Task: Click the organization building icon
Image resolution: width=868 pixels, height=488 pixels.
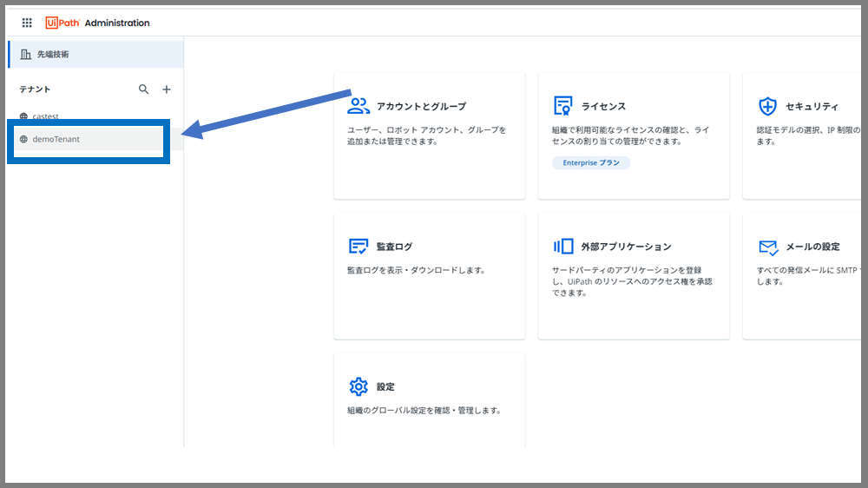Action: click(25, 55)
